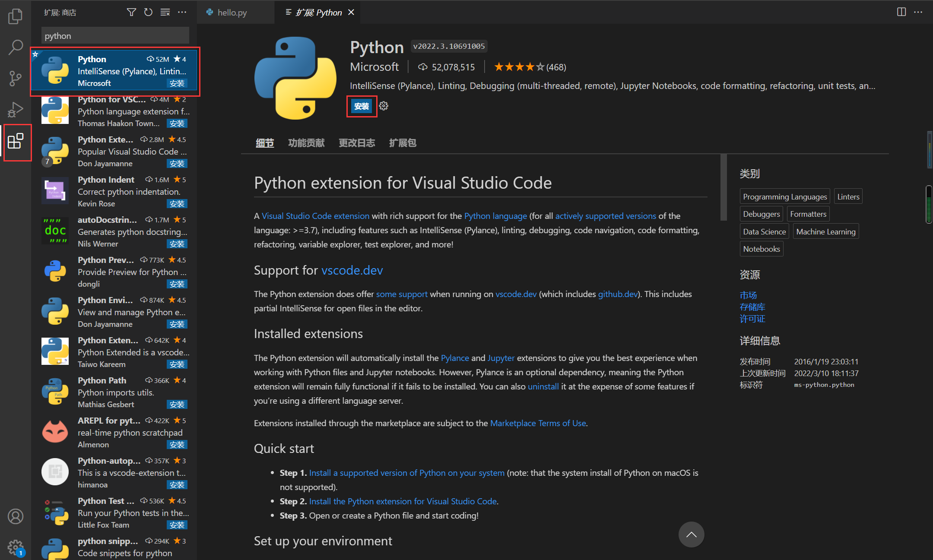The image size is (933, 560).
Task: Click the uninstall link in readme
Action: click(x=543, y=386)
